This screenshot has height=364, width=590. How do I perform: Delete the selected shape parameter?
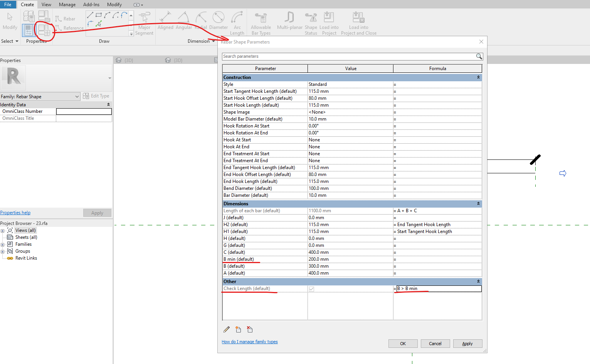pos(250,329)
